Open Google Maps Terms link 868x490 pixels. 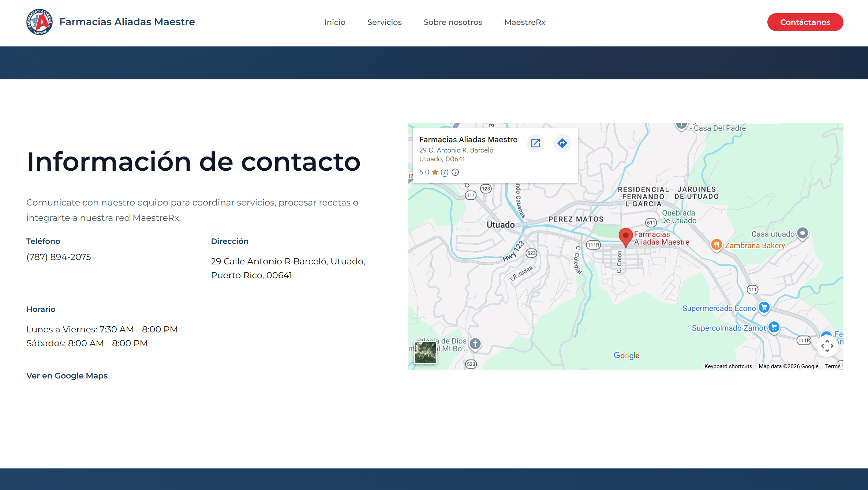pyautogui.click(x=833, y=366)
